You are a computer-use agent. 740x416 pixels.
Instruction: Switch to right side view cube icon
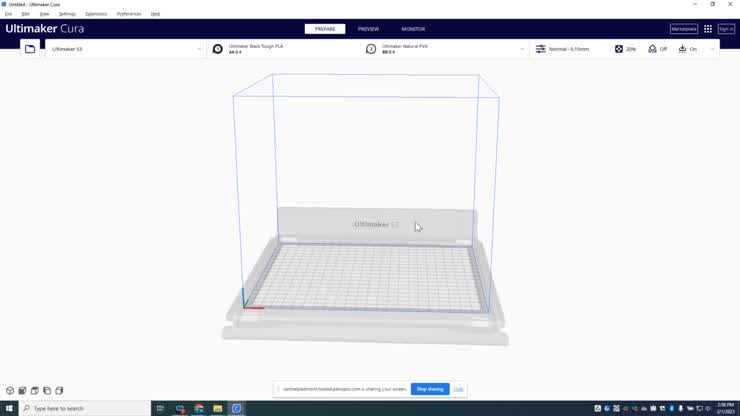click(x=59, y=391)
